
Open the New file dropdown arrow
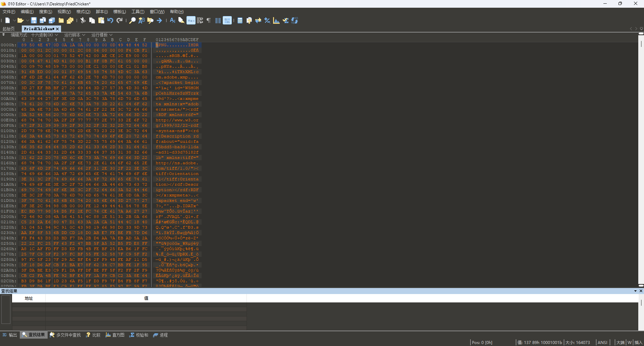coord(14,20)
